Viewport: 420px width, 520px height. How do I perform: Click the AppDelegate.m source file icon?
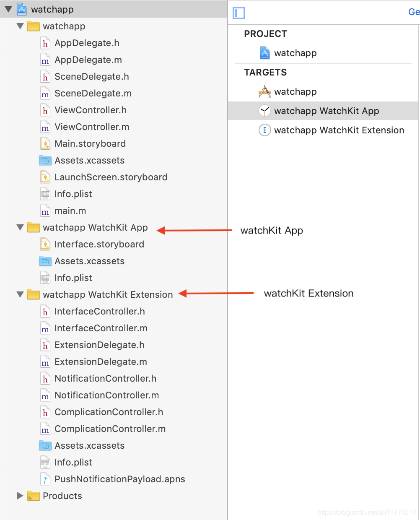pos(45,60)
